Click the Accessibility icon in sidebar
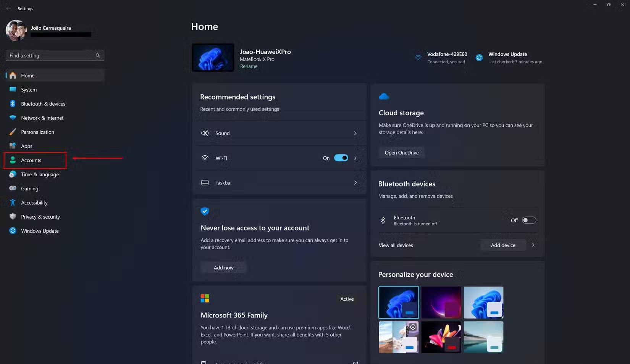630x364 pixels. 13,203
